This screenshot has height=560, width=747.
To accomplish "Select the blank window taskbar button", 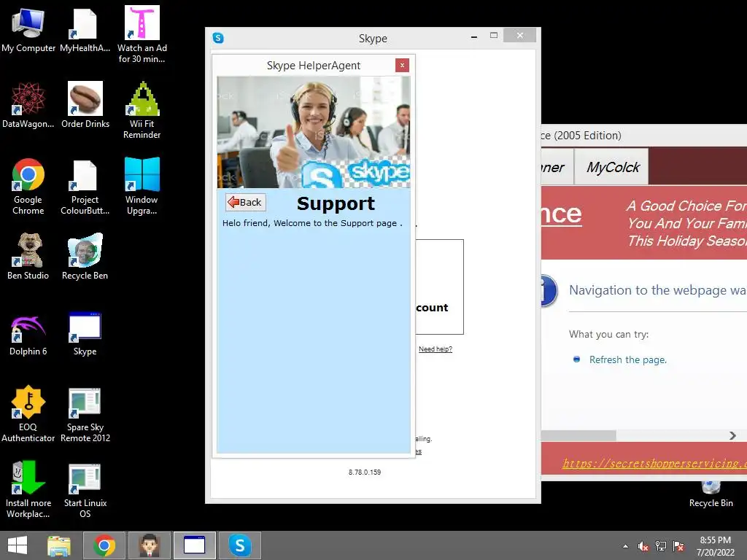I will pyautogui.click(x=194, y=545).
